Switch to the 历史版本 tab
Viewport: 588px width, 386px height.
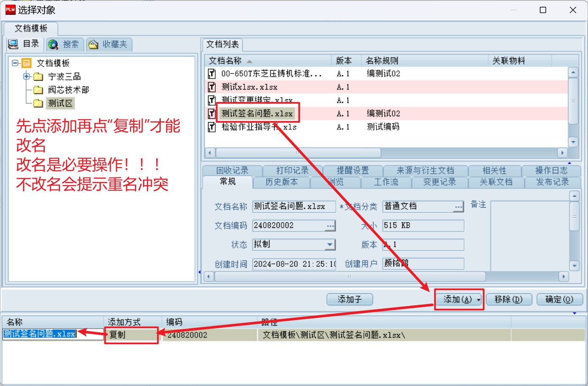coord(282,182)
